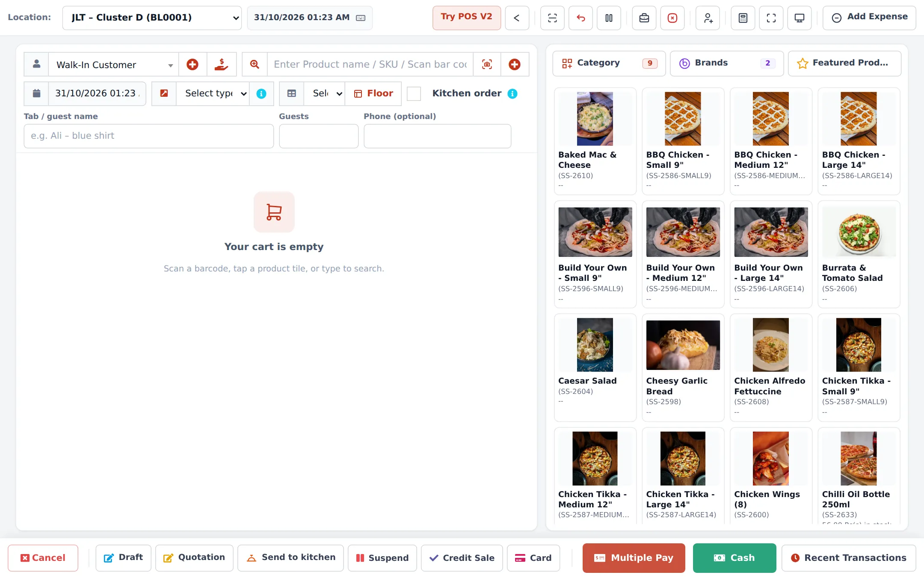Open the calculator icon
This screenshot has height=578, width=924.
(x=743, y=18)
